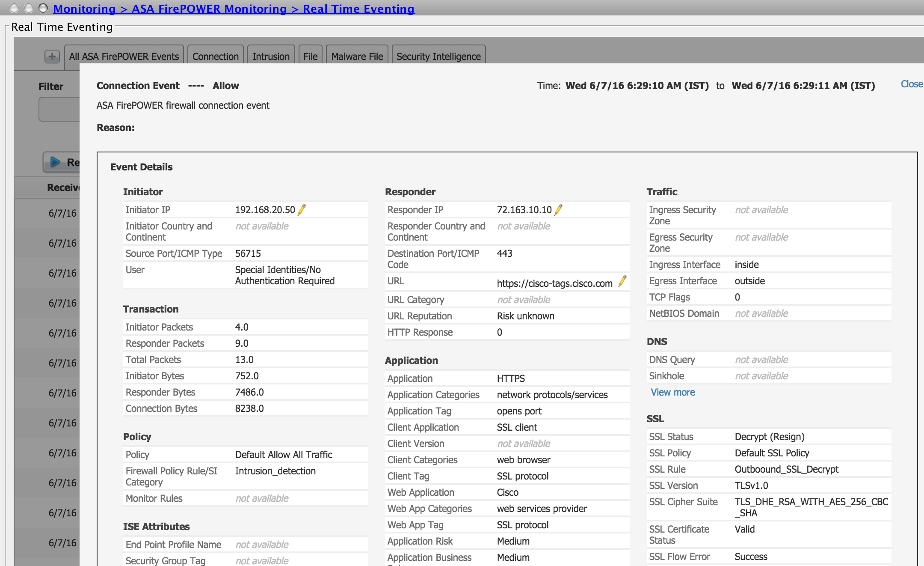Screen dimensions: 924x566
Task: Click Application value HTTPS
Action: click(511, 378)
